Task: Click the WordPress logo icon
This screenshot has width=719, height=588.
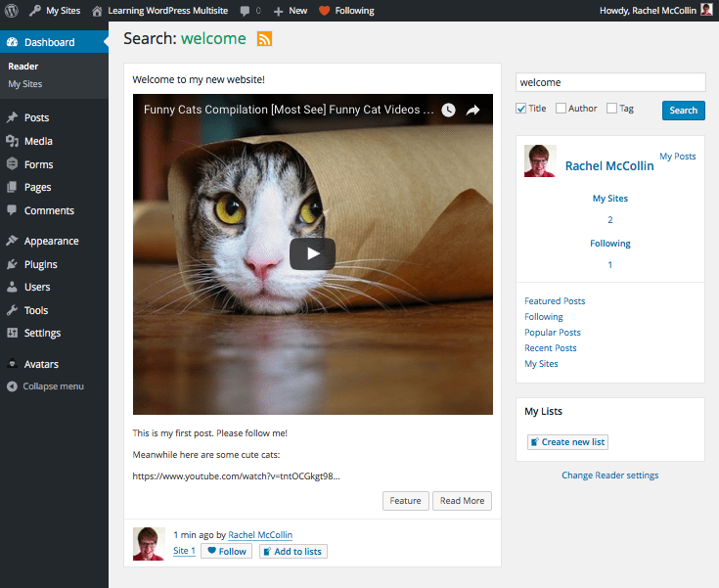Action: coord(12,11)
